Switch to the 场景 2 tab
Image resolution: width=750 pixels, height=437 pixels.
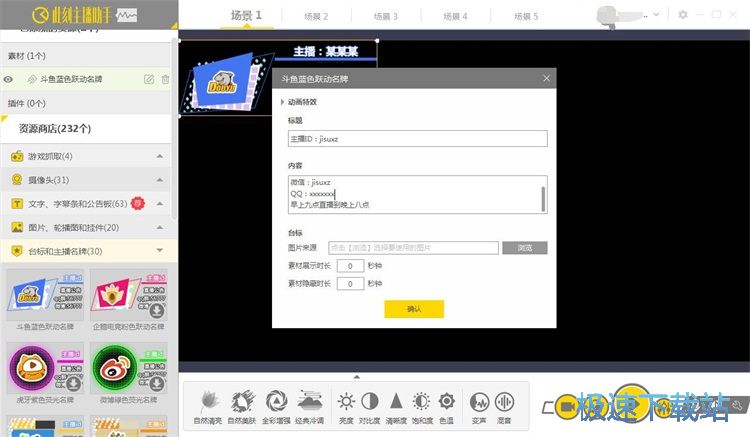coord(312,17)
